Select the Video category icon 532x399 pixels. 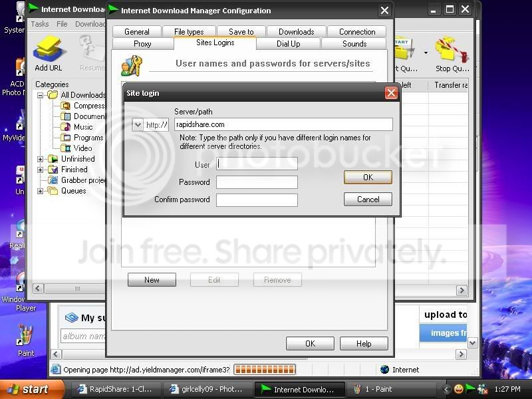65,148
